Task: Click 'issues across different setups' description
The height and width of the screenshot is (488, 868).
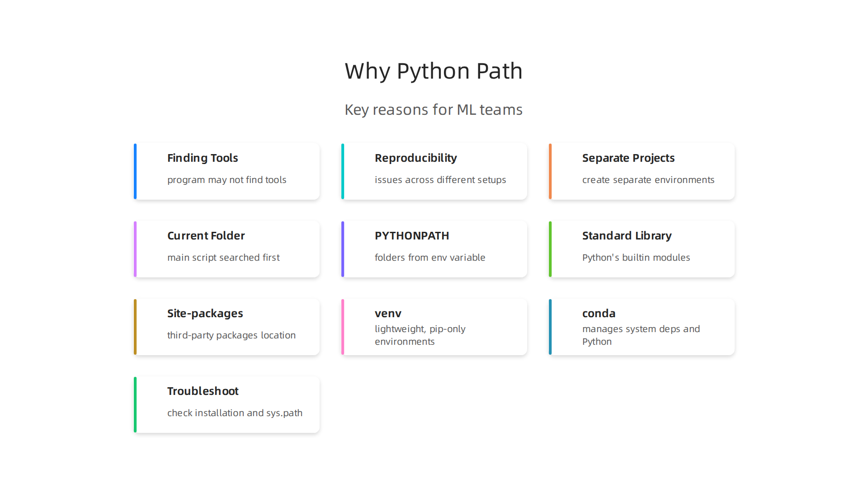Action: coord(440,180)
